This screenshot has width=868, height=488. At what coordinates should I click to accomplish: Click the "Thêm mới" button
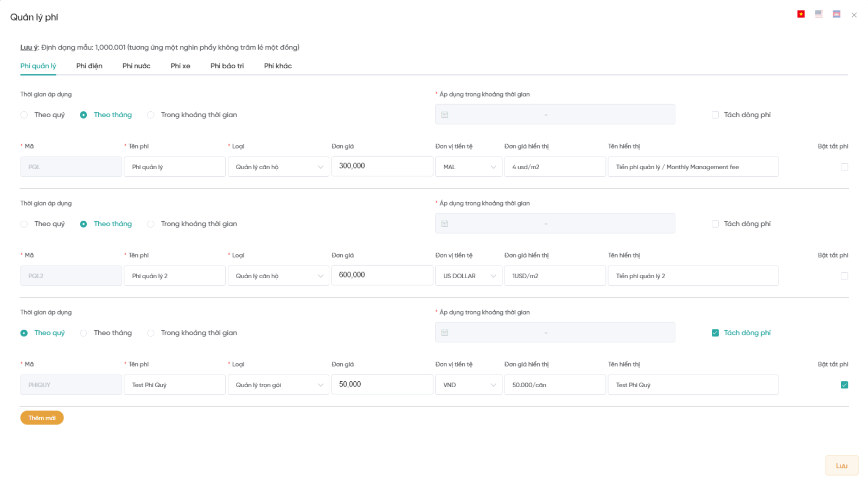[x=42, y=418]
